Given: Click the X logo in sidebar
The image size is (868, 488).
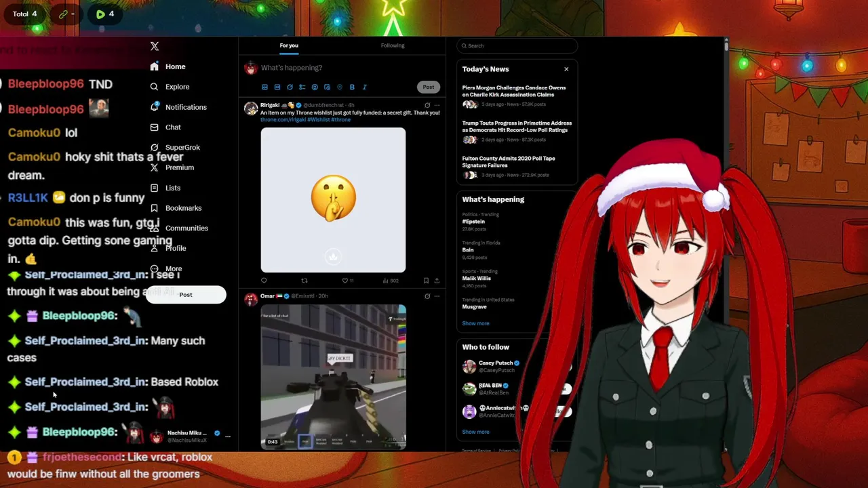Looking at the screenshot, I should (x=155, y=46).
